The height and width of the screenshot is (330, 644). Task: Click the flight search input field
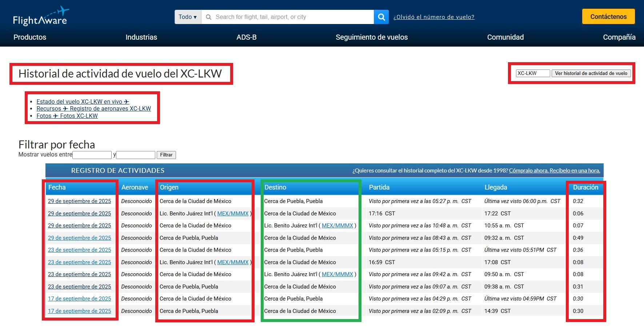(x=287, y=17)
